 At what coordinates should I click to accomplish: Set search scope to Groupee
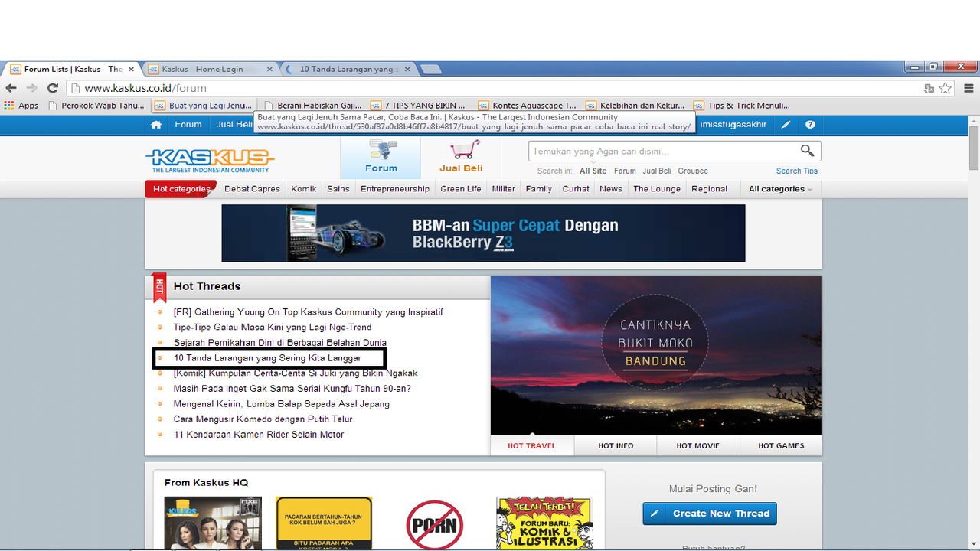pos(693,171)
